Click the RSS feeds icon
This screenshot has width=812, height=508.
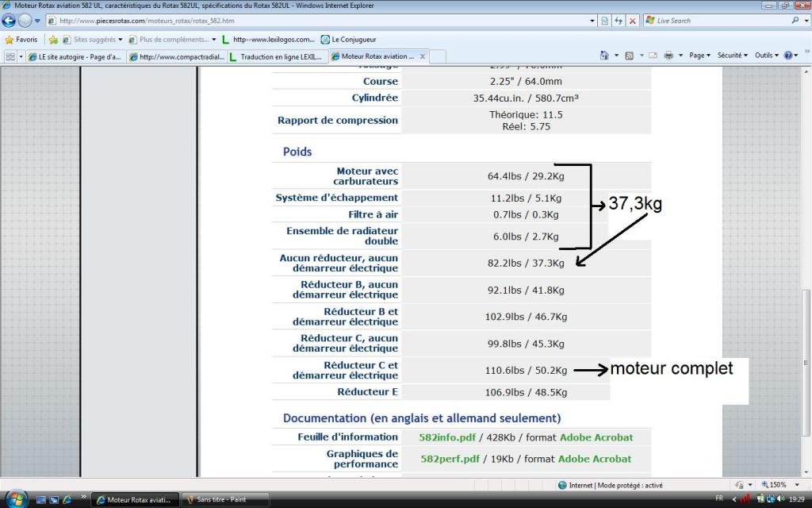tap(629, 56)
